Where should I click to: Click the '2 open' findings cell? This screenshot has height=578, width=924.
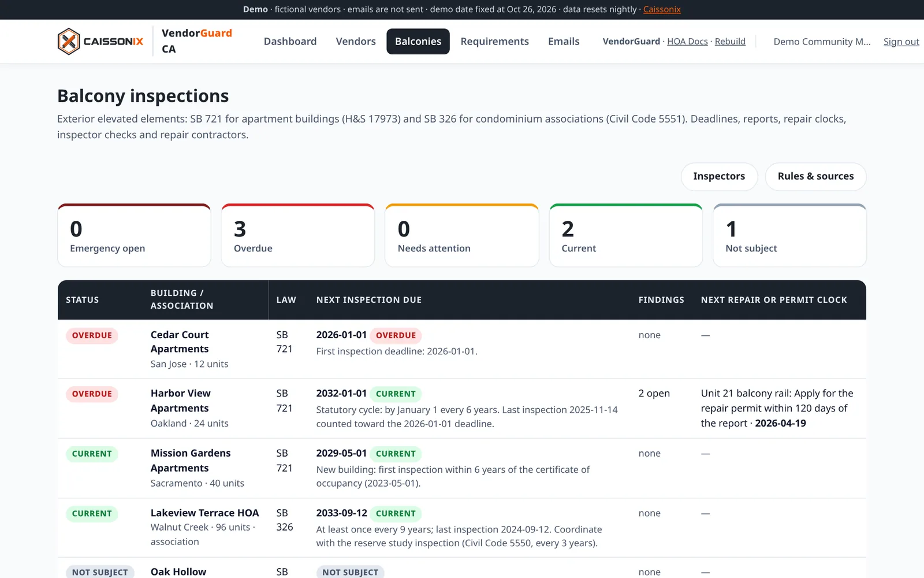pyautogui.click(x=654, y=393)
